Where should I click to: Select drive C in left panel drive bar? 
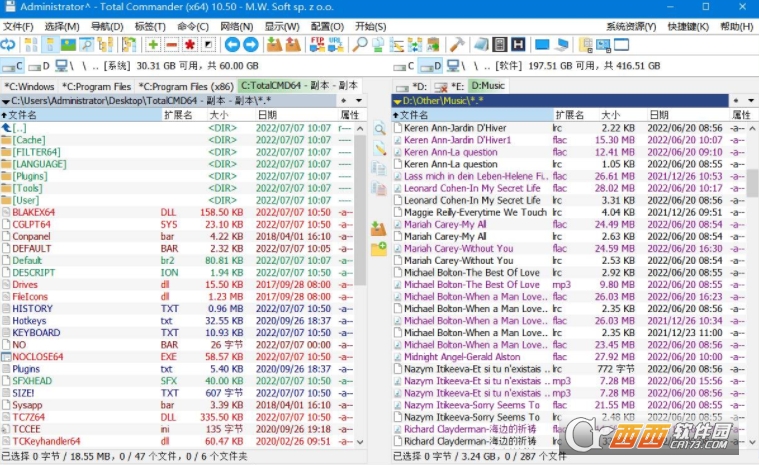click(x=14, y=66)
